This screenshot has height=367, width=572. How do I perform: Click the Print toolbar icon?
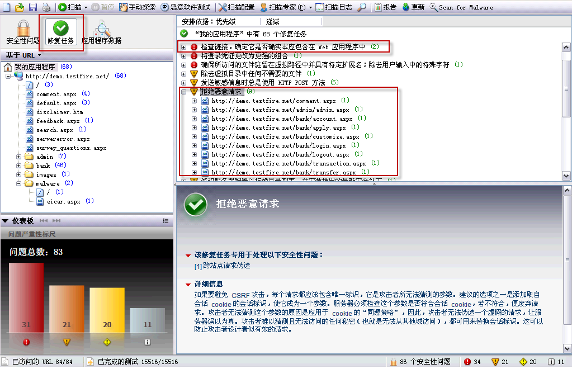pos(46,7)
